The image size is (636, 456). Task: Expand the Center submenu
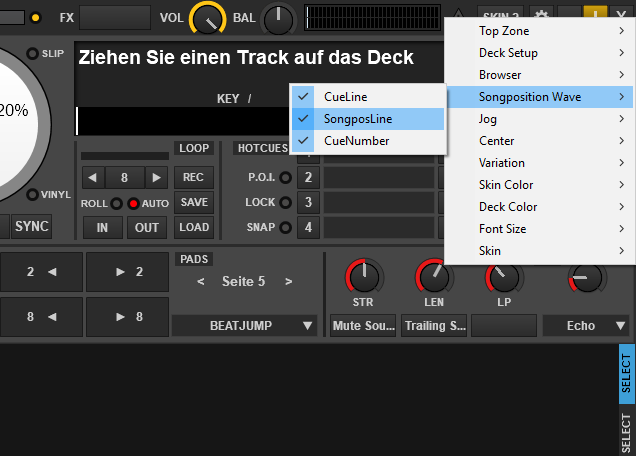tap(538, 141)
